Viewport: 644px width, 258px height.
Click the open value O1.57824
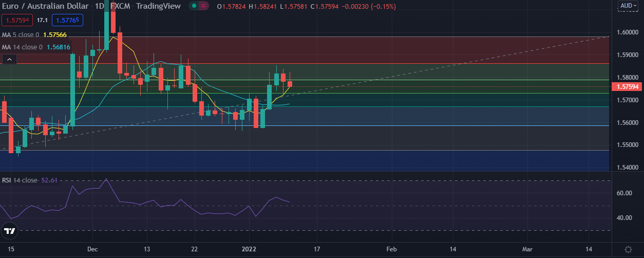232,7
